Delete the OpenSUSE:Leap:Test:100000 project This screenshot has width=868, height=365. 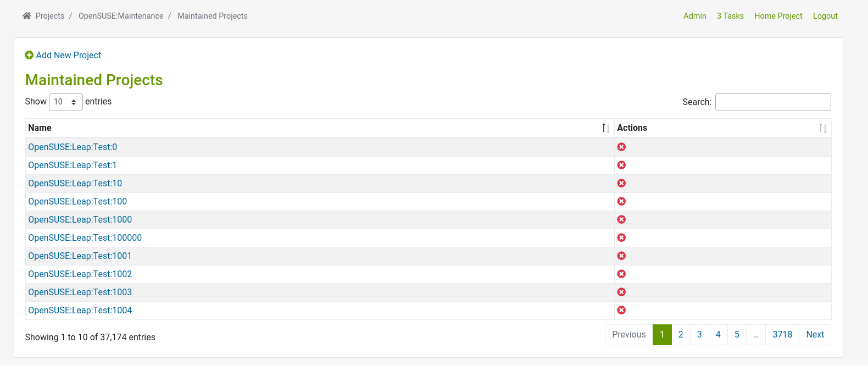(621, 237)
